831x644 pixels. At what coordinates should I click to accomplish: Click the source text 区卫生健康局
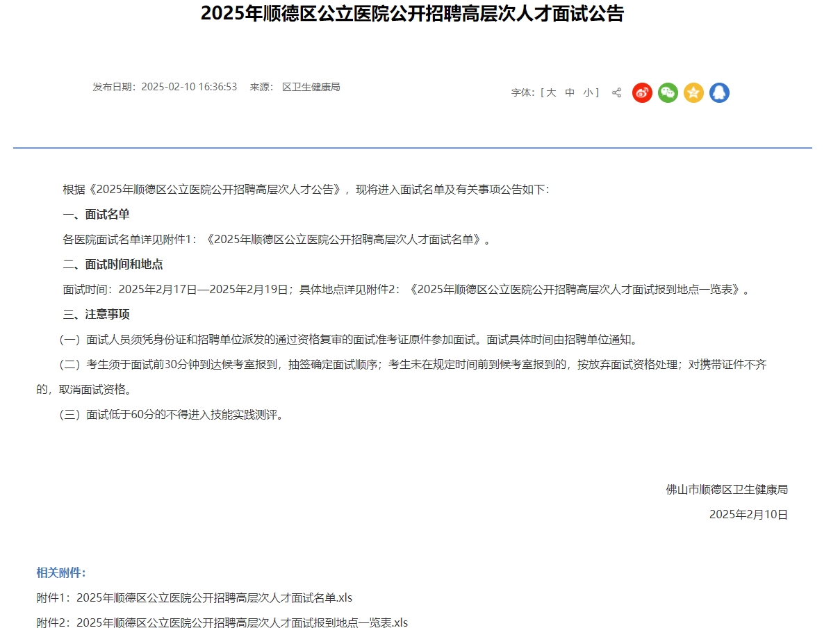(x=311, y=88)
